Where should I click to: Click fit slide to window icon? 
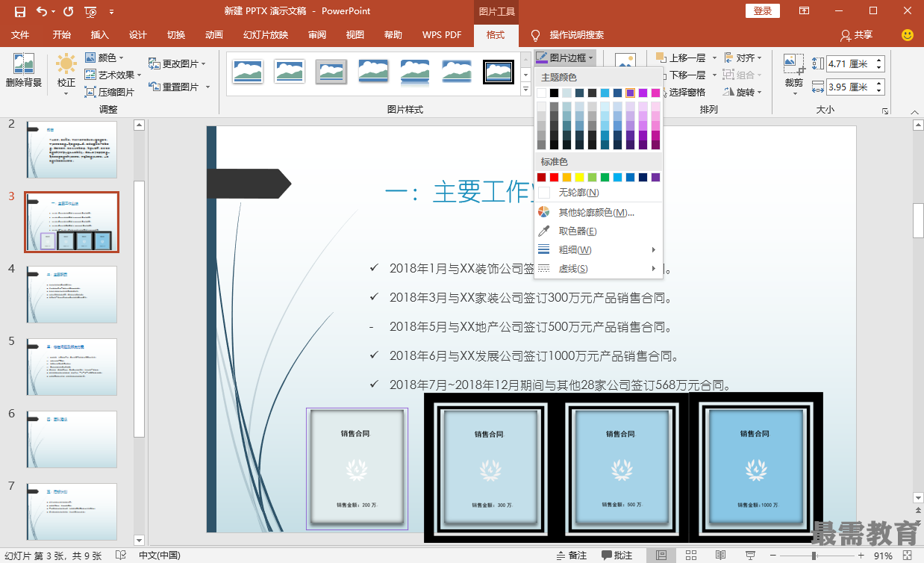point(909,556)
